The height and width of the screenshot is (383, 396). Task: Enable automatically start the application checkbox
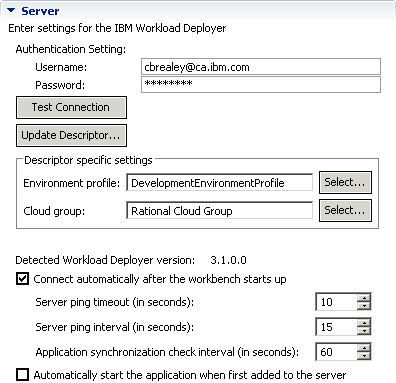pos(22,374)
